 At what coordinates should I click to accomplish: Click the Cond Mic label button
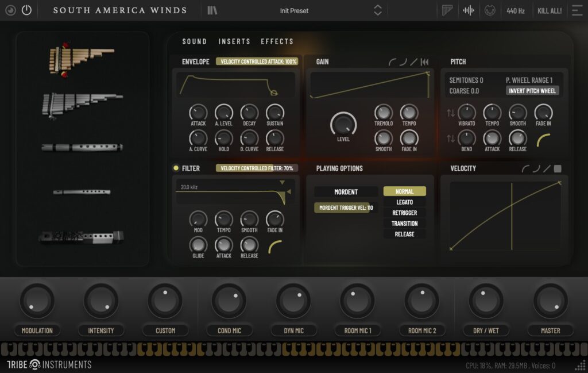229,330
